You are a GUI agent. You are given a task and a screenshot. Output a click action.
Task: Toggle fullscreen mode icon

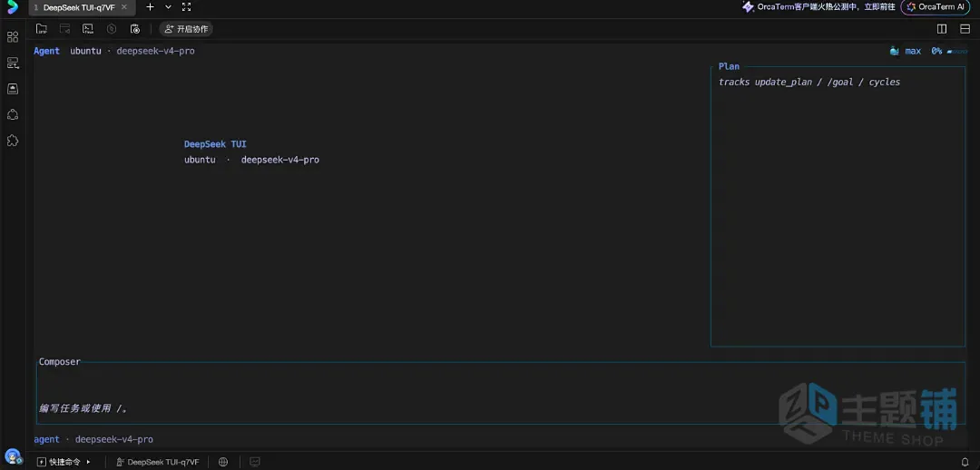[186, 7]
